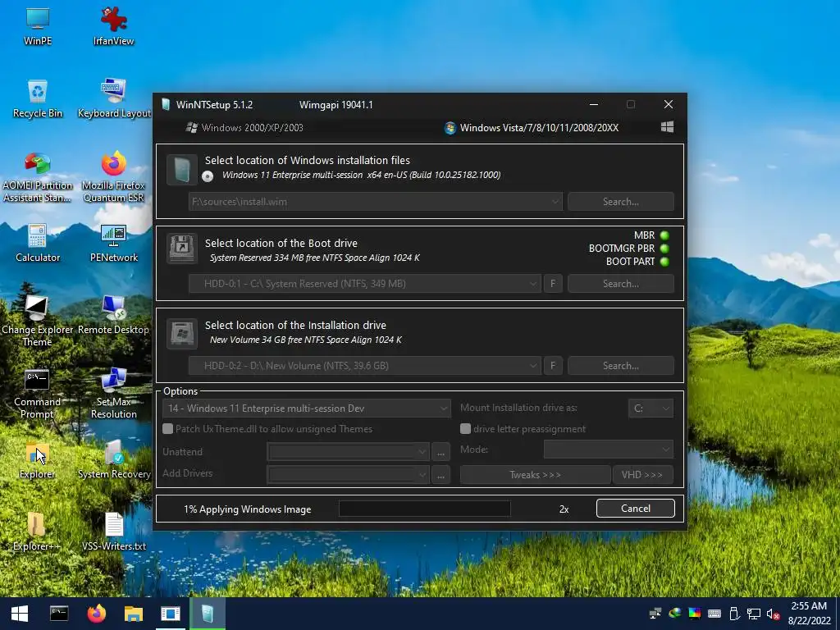Screen dimensions: 840x630
Task: Click F button beside Installation drive
Action: [553, 366]
